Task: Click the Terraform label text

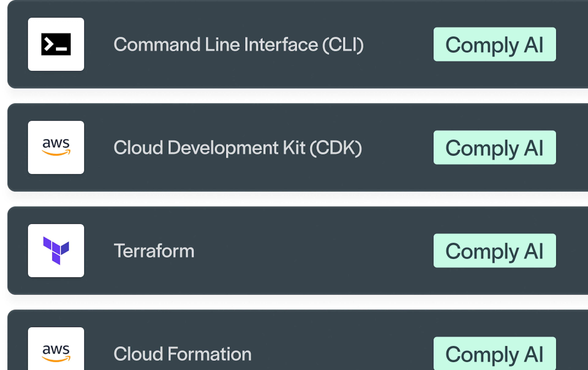Action: [x=154, y=251]
